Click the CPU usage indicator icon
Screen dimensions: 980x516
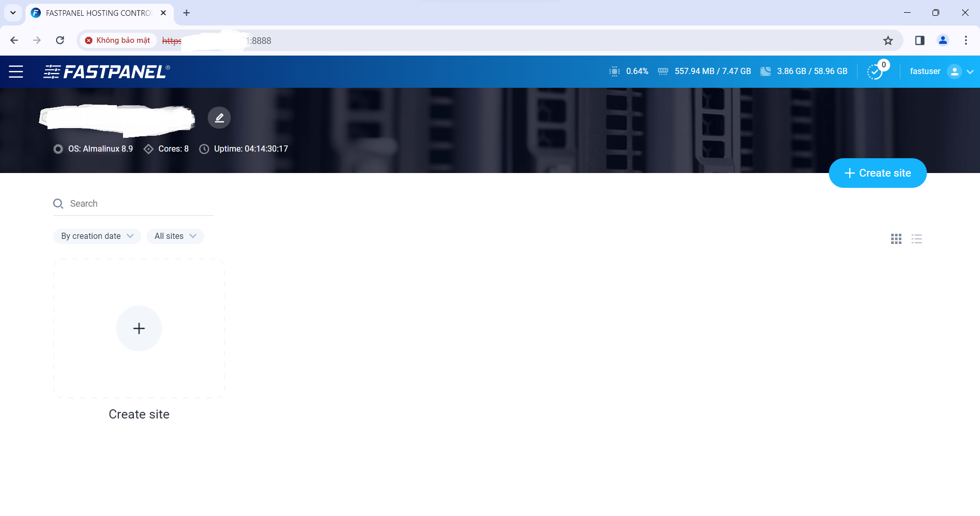[x=615, y=71]
